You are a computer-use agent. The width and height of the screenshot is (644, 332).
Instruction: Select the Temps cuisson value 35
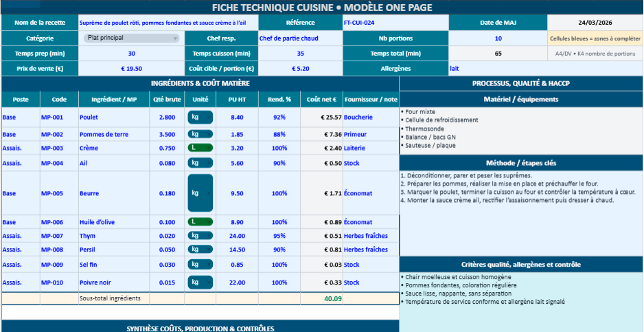coord(300,54)
